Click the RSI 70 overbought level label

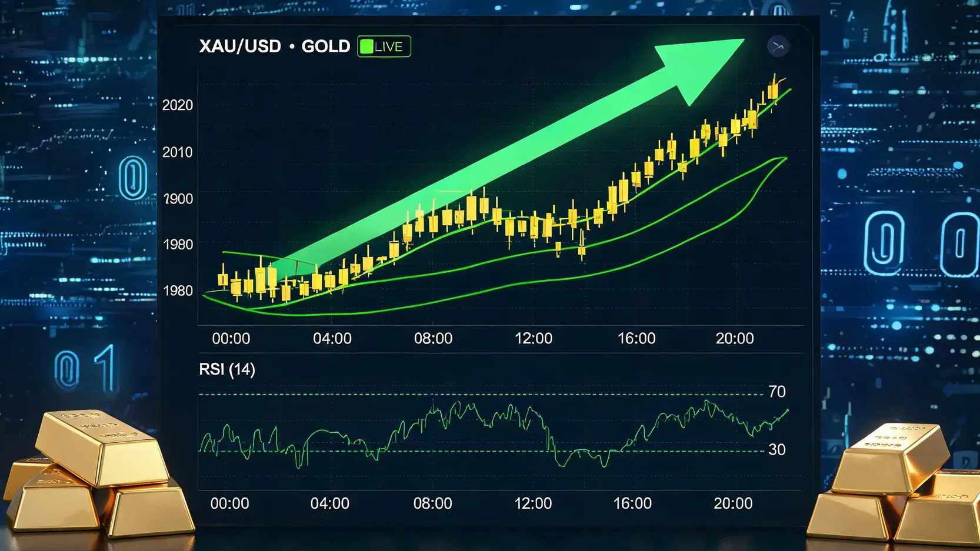pos(777,392)
